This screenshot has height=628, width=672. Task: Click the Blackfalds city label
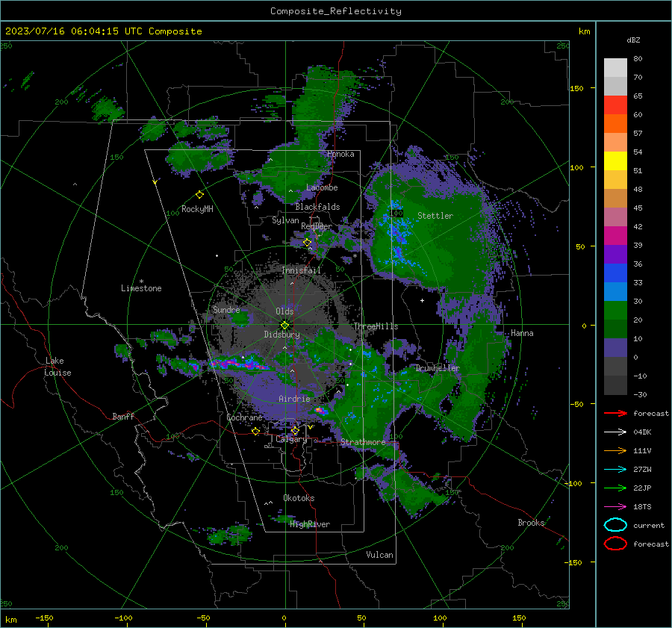[x=317, y=207]
